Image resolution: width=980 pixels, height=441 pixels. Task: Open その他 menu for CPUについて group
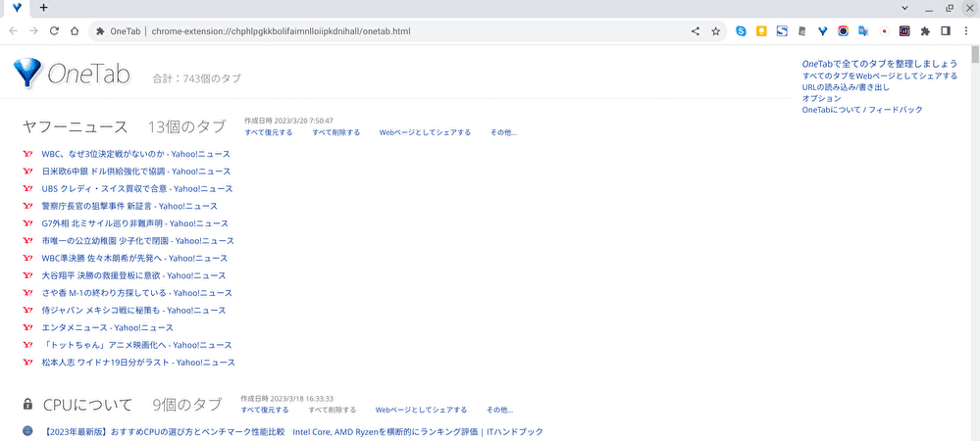pyautogui.click(x=499, y=410)
